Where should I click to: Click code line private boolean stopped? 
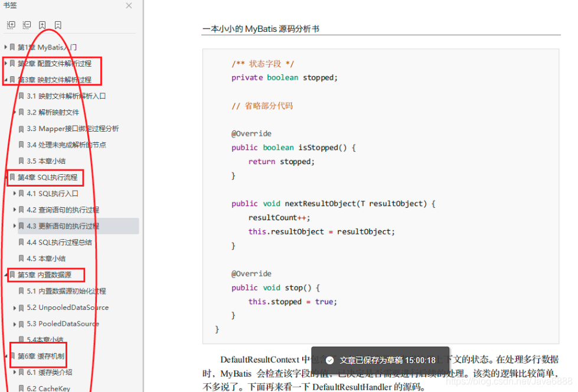[284, 77]
